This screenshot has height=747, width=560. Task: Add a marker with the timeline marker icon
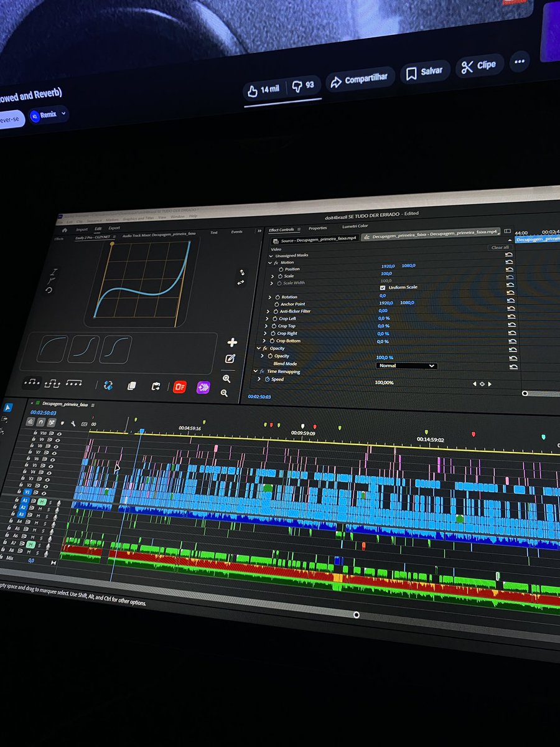pyautogui.click(x=62, y=423)
